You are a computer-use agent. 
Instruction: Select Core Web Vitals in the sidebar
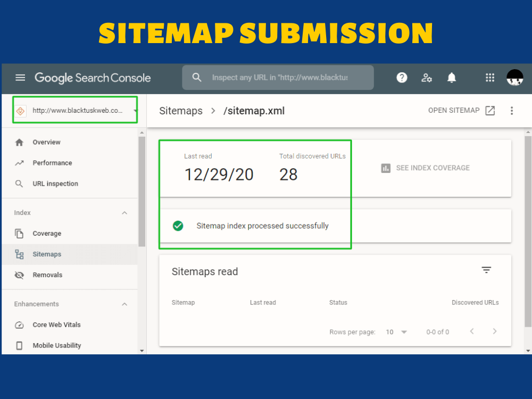point(70,325)
